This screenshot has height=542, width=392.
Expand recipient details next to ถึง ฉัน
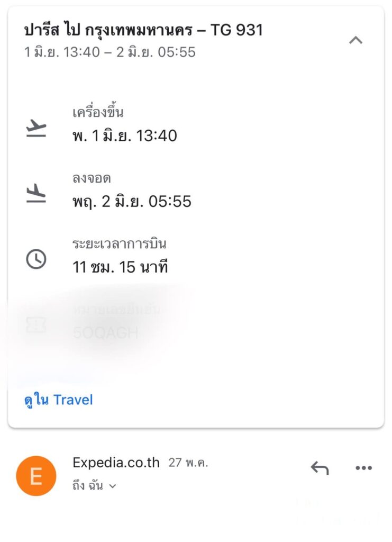pyautogui.click(x=112, y=486)
